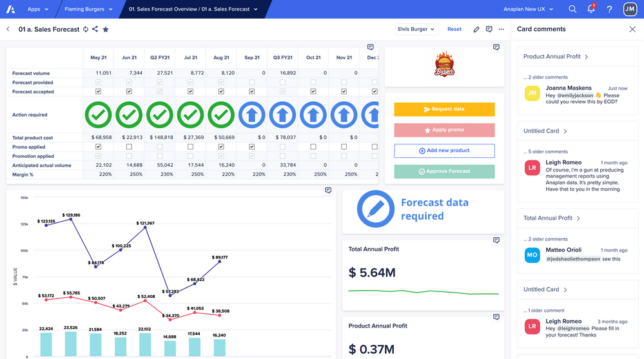This screenshot has width=644, height=359.
Task: Close the Card comments panel
Action: (x=632, y=29)
